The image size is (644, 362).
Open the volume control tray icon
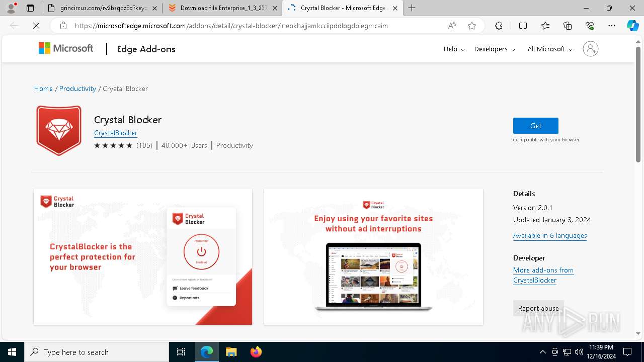pyautogui.click(x=579, y=352)
